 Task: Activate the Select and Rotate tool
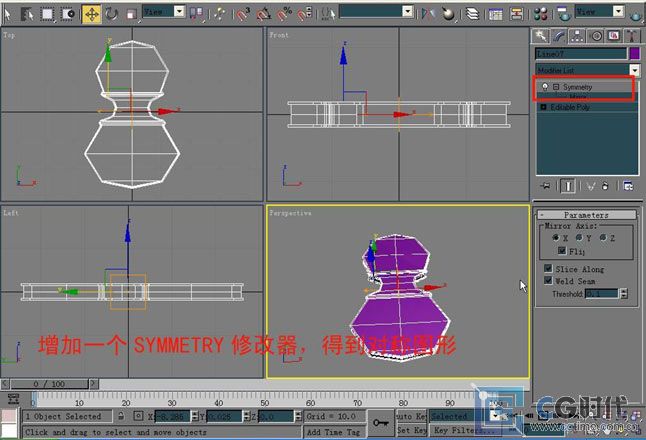coord(111,14)
